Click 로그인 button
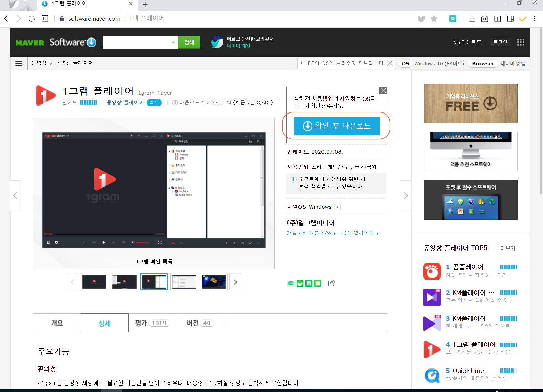The height and width of the screenshot is (392, 543). tap(500, 42)
